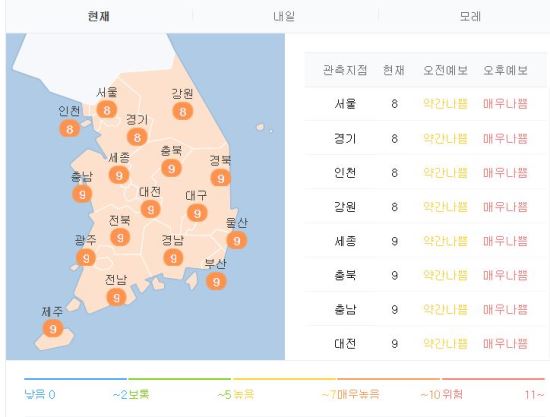Select the Ulsan (울산) map marker

coord(237,240)
